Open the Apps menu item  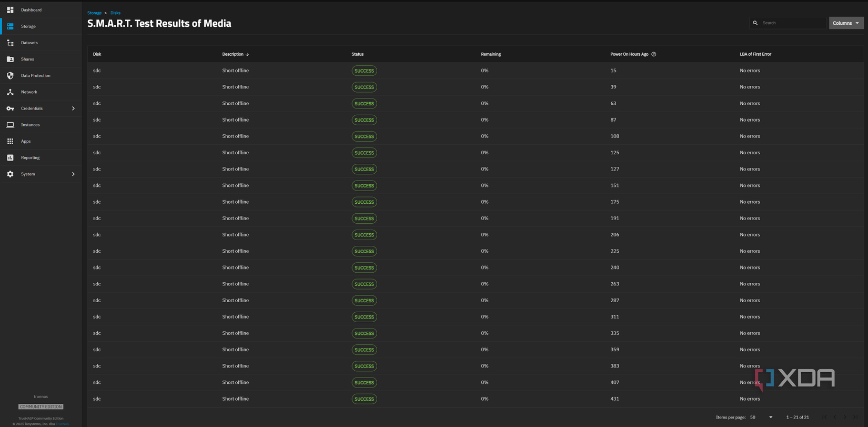[x=41, y=141]
